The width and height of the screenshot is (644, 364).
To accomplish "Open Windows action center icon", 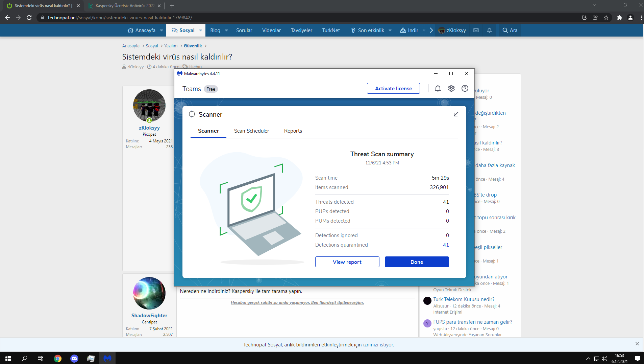I will point(638,358).
